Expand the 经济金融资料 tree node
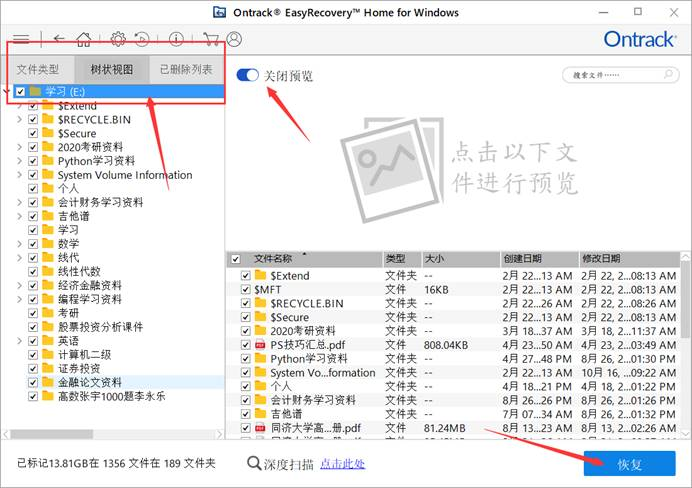692x488 pixels. (x=19, y=285)
